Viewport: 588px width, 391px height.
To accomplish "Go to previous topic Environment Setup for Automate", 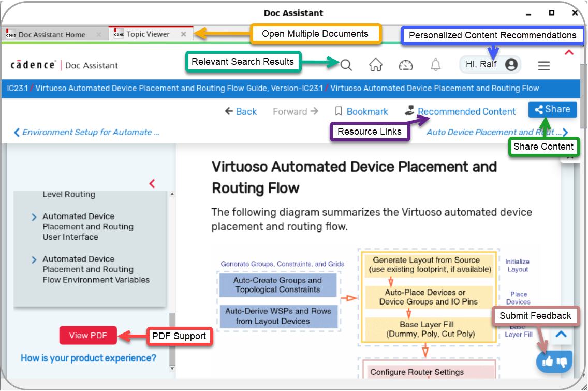I will coord(86,132).
